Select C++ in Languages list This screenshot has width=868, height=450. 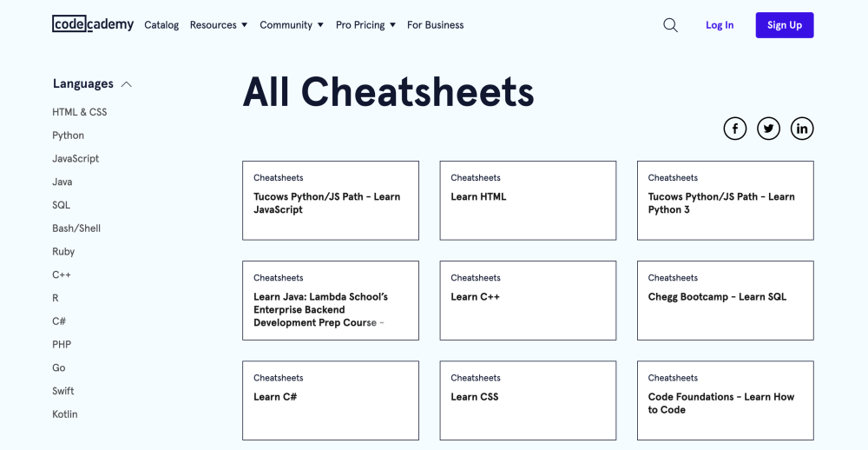click(x=62, y=275)
